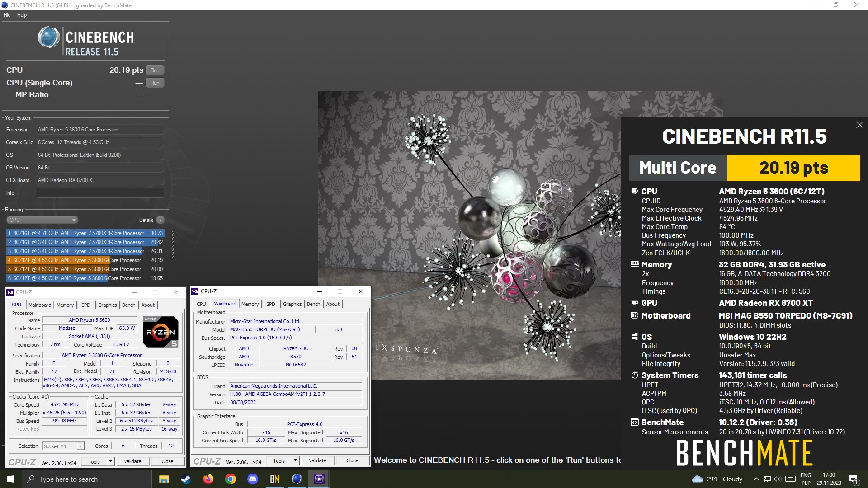868x488 pixels.
Task: Click the rendered scene image
Action: tap(469, 235)
